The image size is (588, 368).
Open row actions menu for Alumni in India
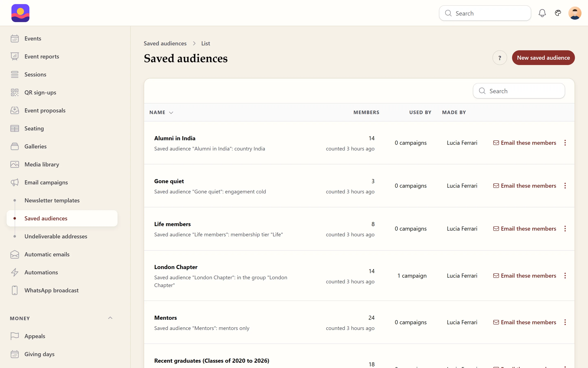(565, 143)
